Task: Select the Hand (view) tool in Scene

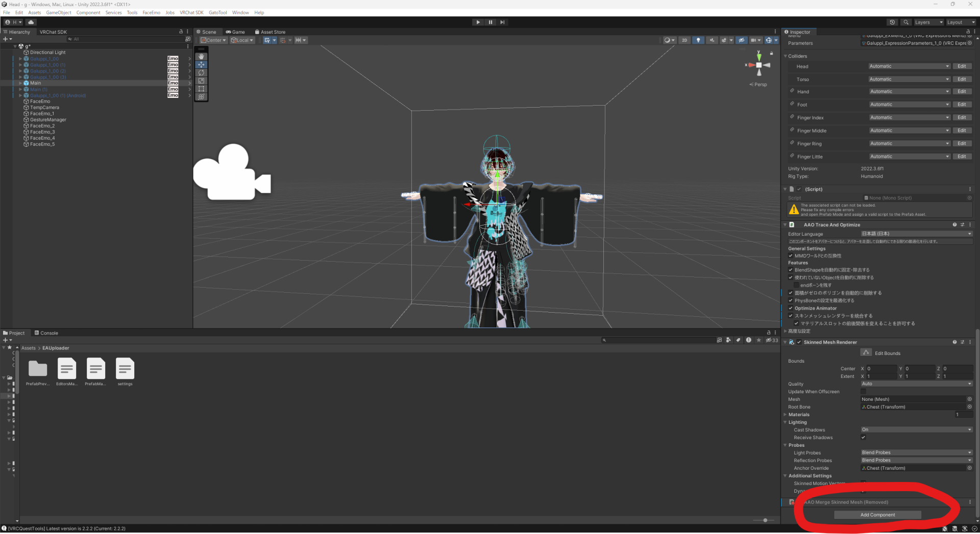Action: pos(201,57)
